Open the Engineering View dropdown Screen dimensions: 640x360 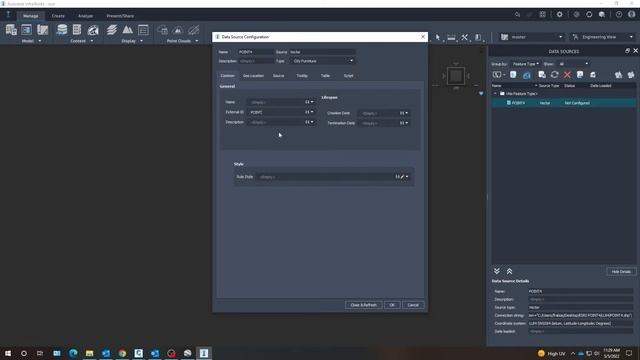click(x=602, y=37)
